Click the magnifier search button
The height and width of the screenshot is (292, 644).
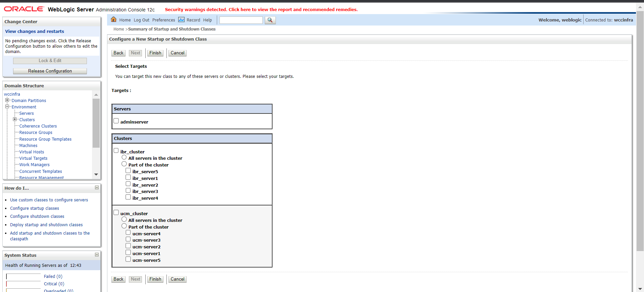(270, 20)
